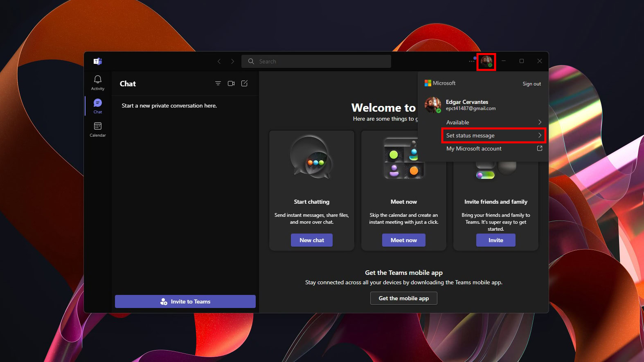Screen dimensions: 644x362
Task: Open the Activity bell in sidebar
Action: (98, 83)
